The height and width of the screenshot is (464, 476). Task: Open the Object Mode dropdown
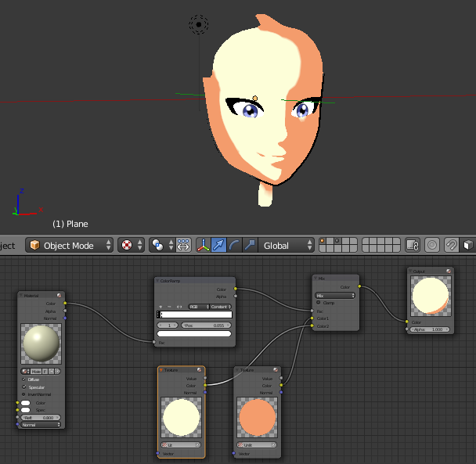(x=70, y=245)
